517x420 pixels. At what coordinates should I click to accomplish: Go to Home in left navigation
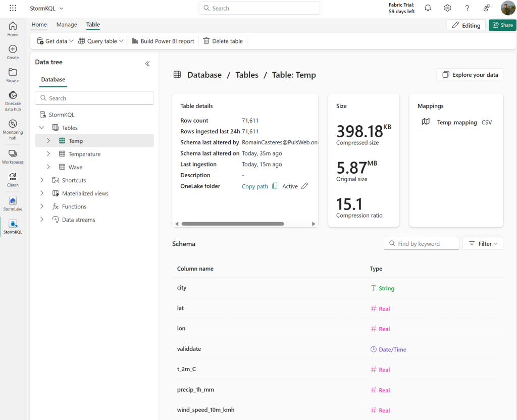pos(13,29)
